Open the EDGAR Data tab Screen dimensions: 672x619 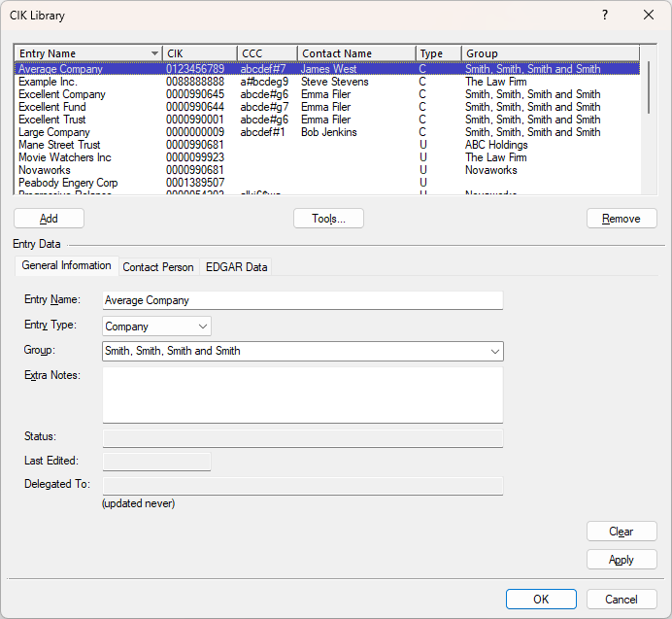tap(236, 267)
